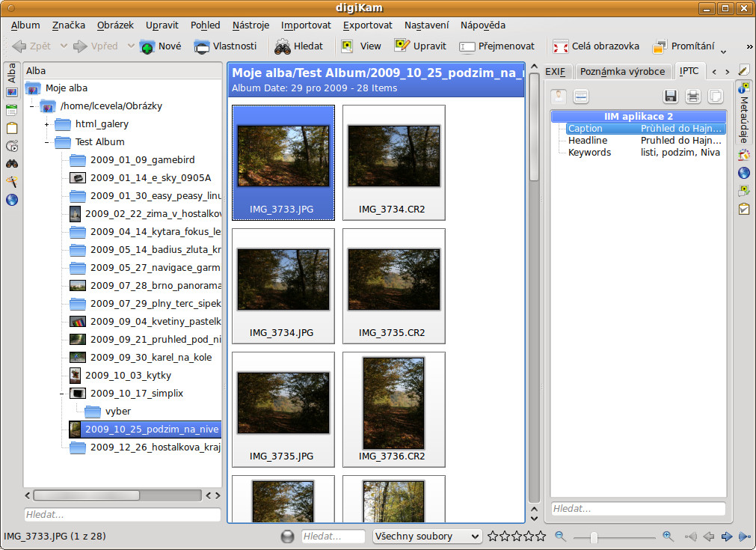Go to next image with blue arrow

pos(727,536)
